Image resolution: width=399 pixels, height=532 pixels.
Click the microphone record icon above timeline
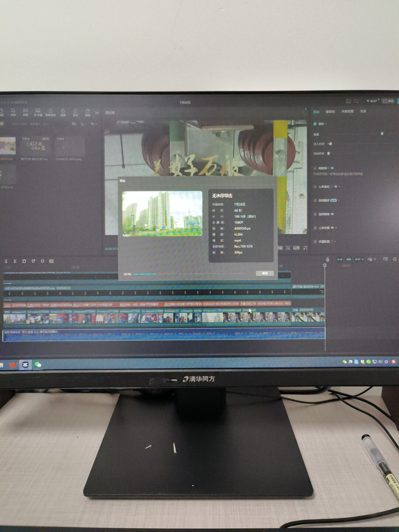point(327,259)
